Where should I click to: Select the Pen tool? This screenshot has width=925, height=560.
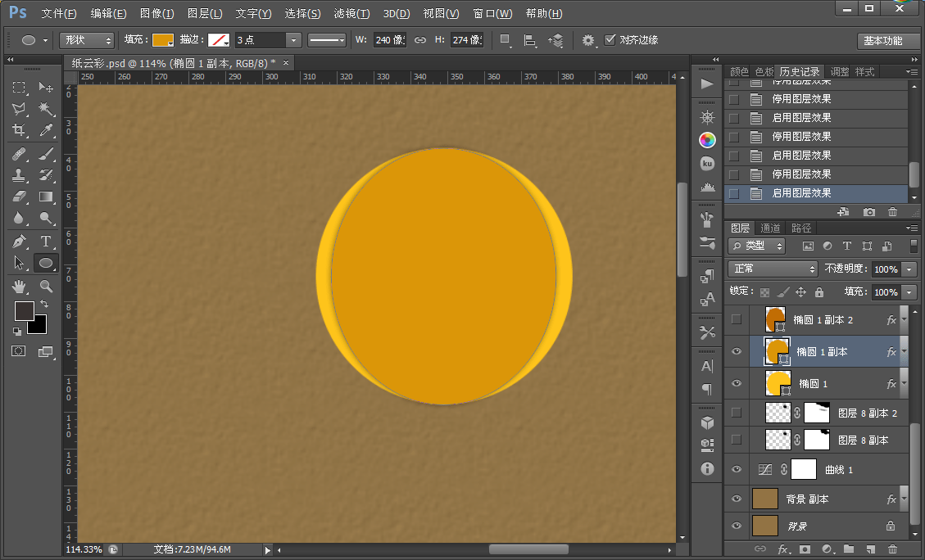(x=19, y=241)
